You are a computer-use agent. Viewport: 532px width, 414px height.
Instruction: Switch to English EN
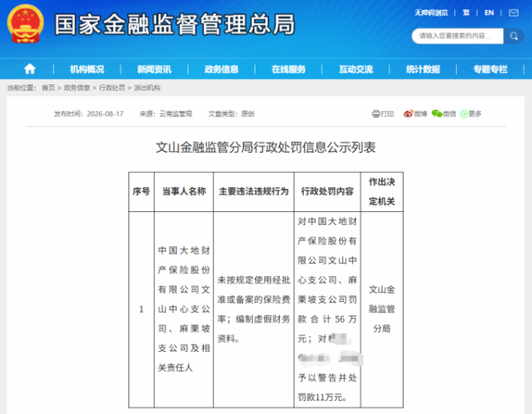click(489, 13)
